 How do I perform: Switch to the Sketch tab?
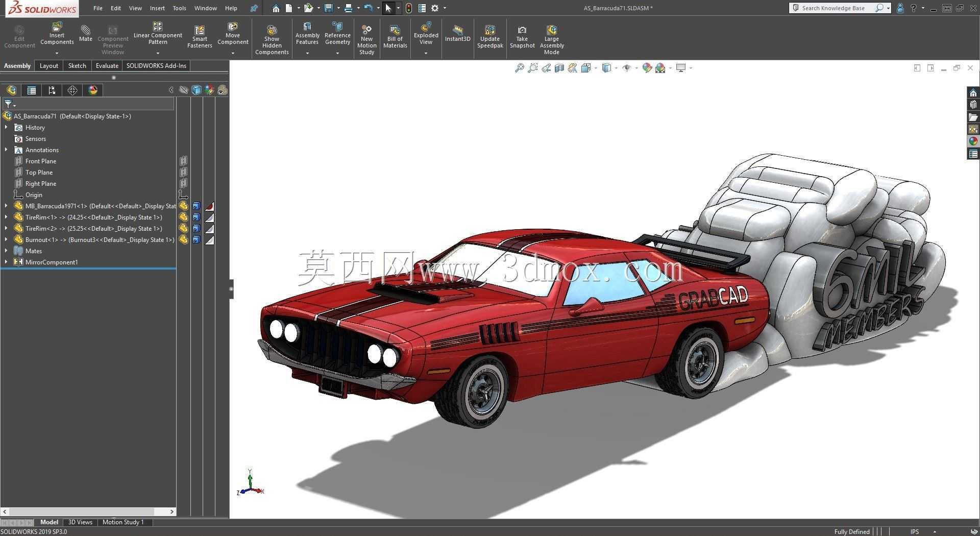pos(77,66)
